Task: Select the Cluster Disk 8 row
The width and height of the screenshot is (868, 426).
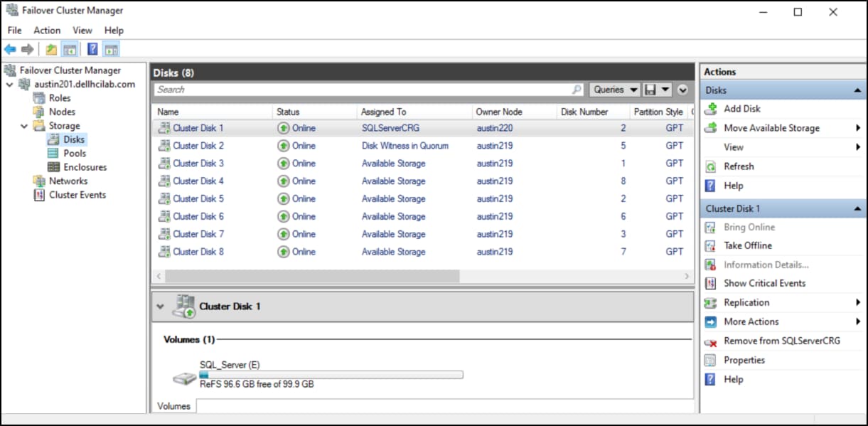Action: [422, 252]
